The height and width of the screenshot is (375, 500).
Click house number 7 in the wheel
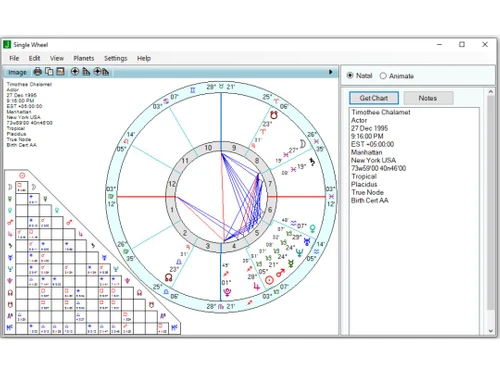coord(270,184)
